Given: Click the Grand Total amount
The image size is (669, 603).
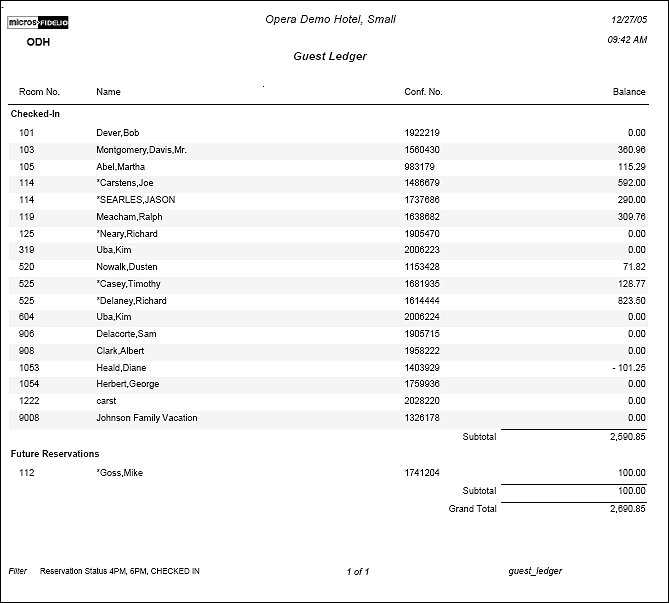Looking at the screenshot, I should [627, 509].
